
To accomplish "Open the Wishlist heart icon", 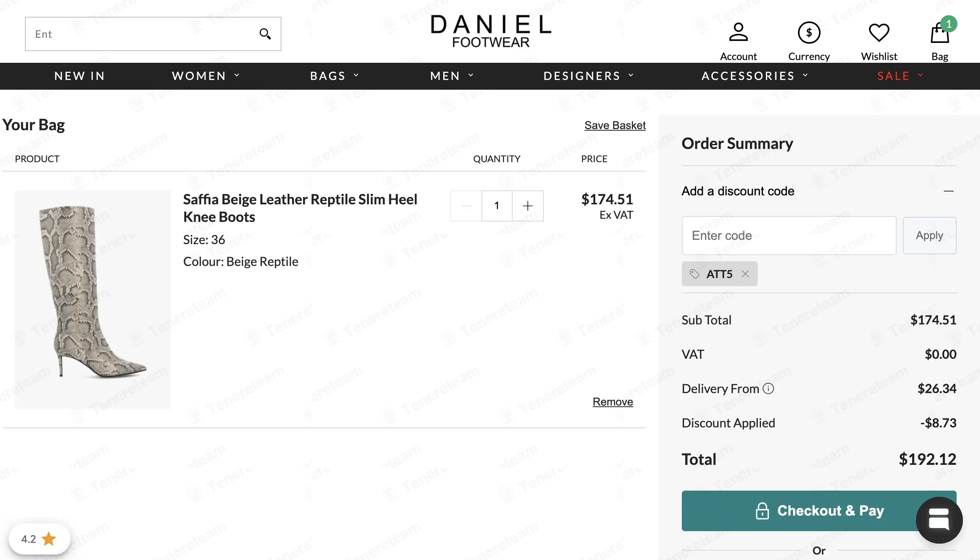I will click(879, 32).
